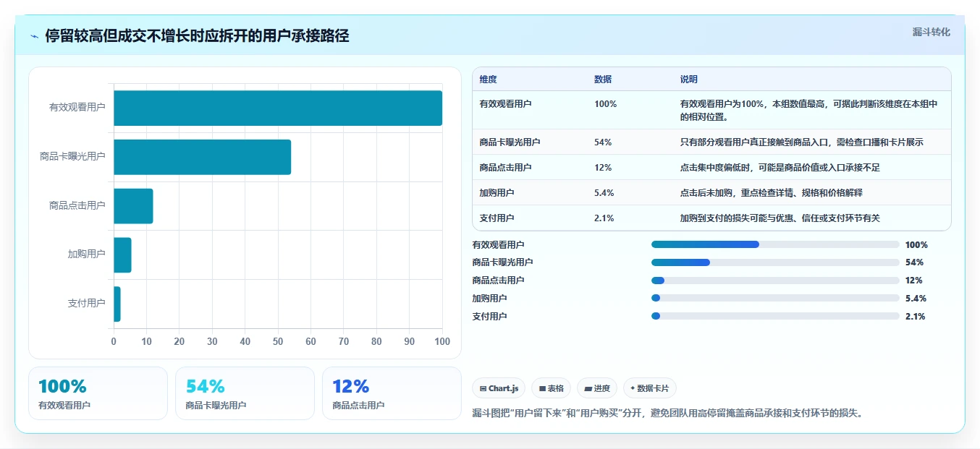Click the 加购用户 label beside its progress bar
This screenshot has width=980, height=449.
489,298
